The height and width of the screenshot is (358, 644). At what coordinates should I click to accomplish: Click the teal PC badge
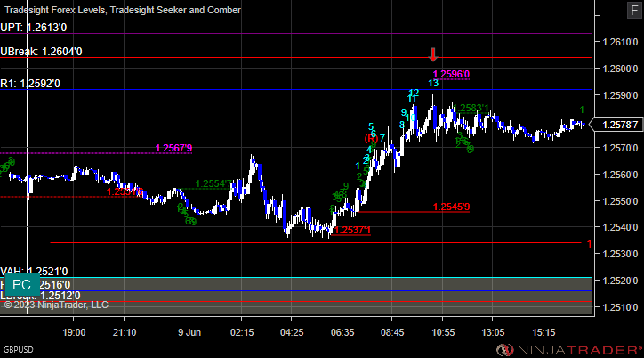[21, 284]
